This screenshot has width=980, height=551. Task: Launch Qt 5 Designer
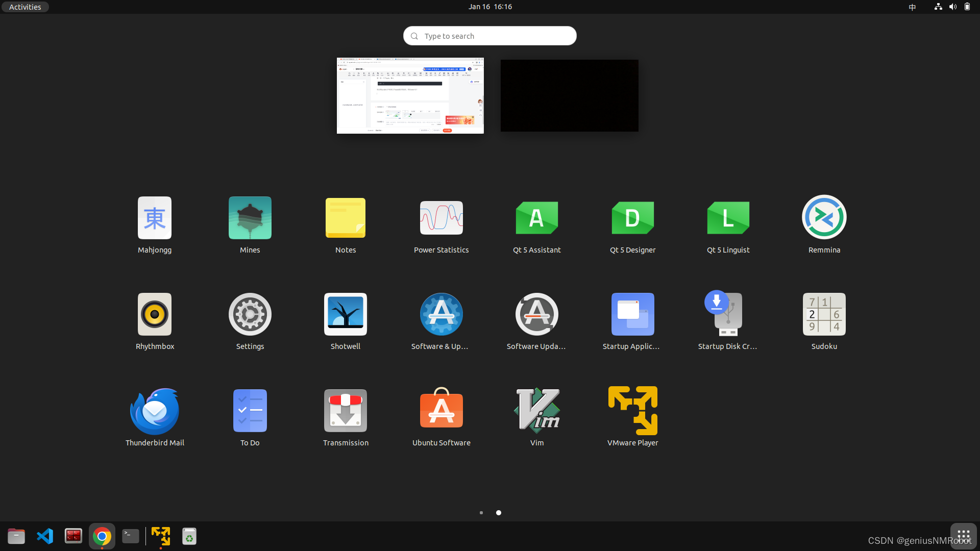point(632,224)
